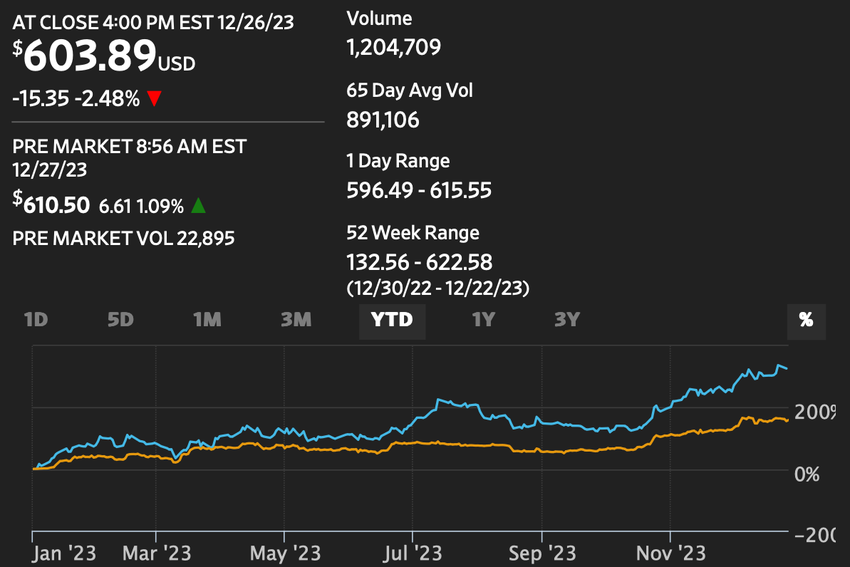Click the Jan '23 axis marker

click(x=64, y=553)
